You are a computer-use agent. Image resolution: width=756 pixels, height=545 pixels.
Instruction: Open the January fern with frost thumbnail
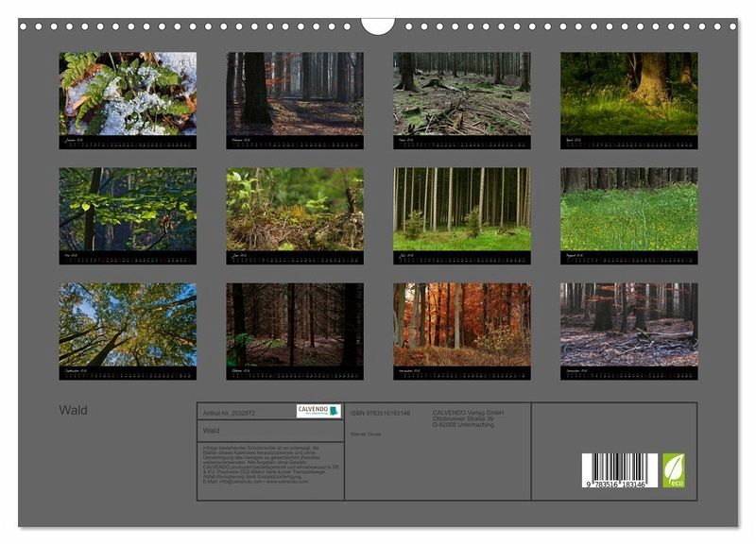[128, 94]
